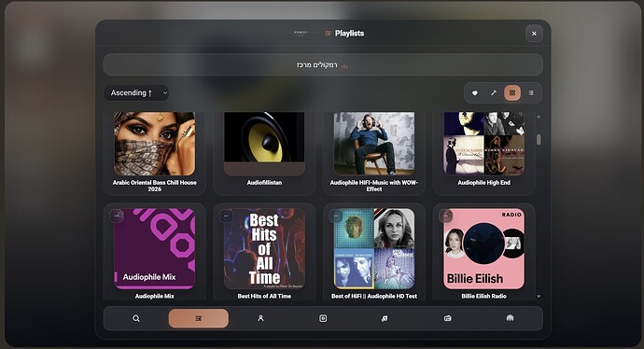The image size is (644, 349).
Task: Click 'Best of HiFi || Audiophile HD Test' title
Action: coord(374,296)
